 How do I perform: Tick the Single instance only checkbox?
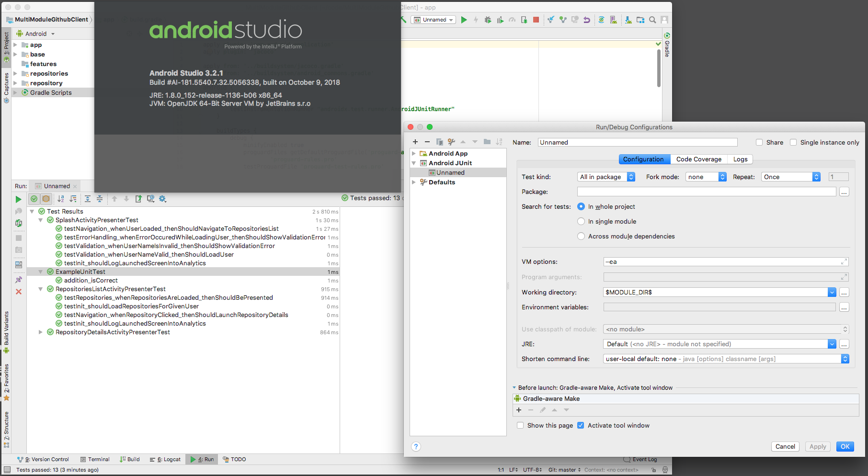click(x=793, y=142)
